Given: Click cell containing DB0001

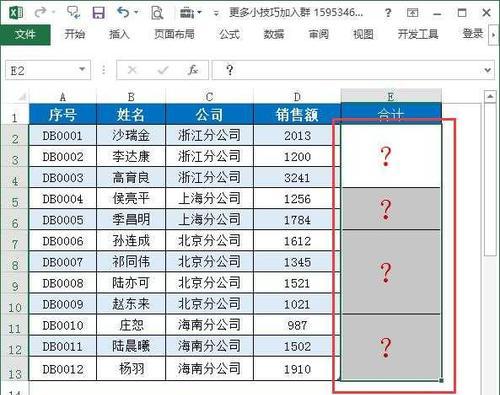Looking at the screenshot, I should click(x=63, y=135).
